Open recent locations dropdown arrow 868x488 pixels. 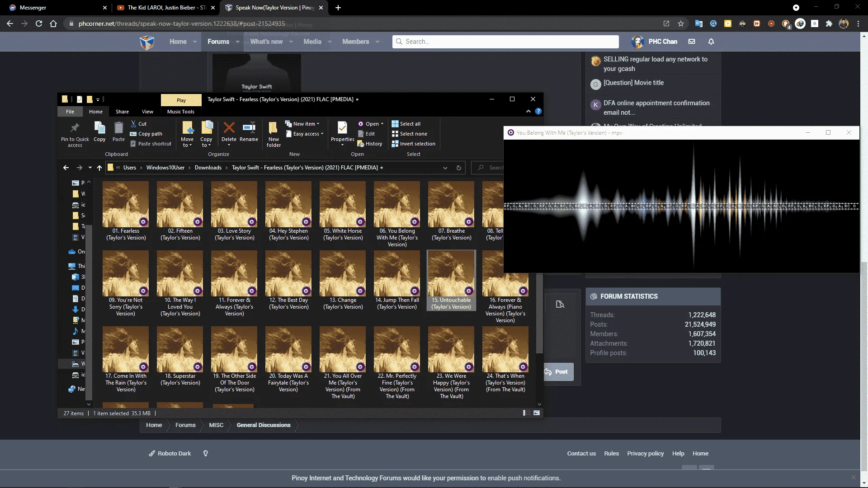tap(90, 168)
